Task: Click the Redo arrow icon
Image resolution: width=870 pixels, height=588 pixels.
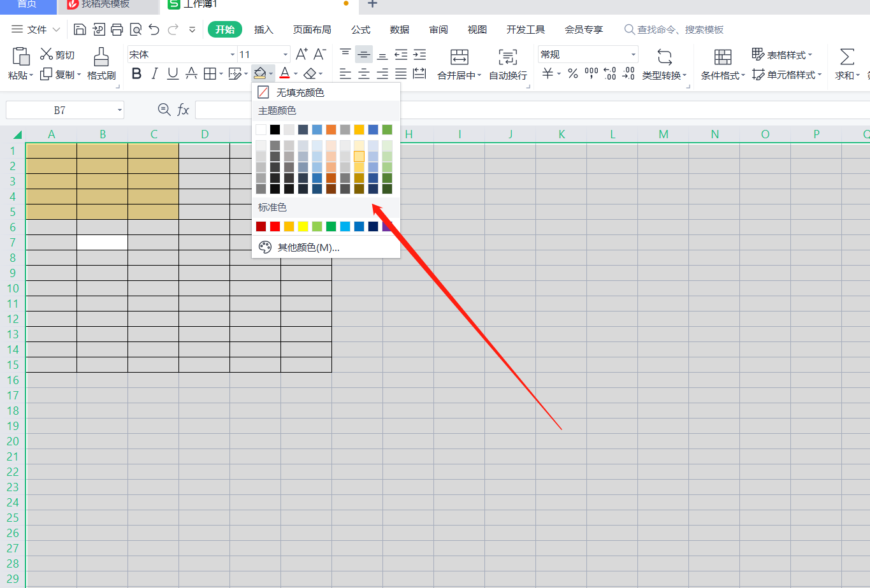Action: point(173,29)
